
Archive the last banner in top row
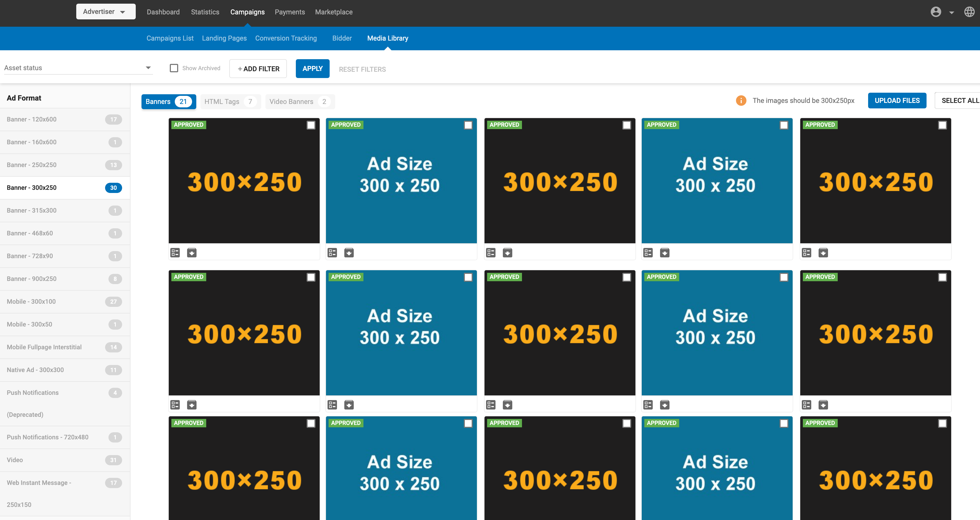coord(823,253)
